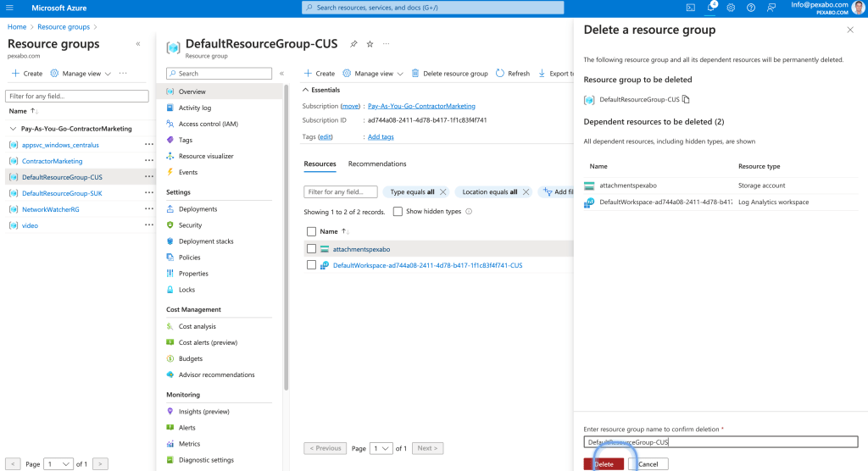Collapse the Essentials section
Screen dimensions: 868x471
click(321, 90)
